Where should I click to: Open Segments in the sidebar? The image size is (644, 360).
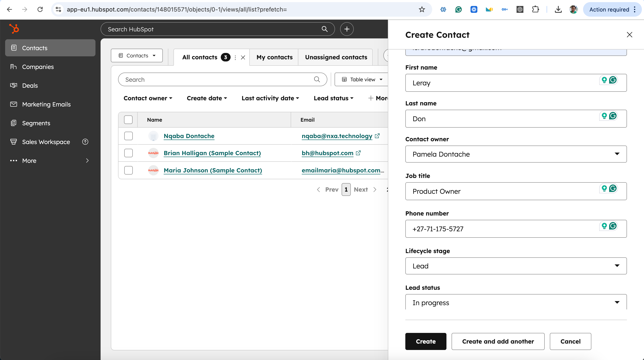tap(50, 123)
